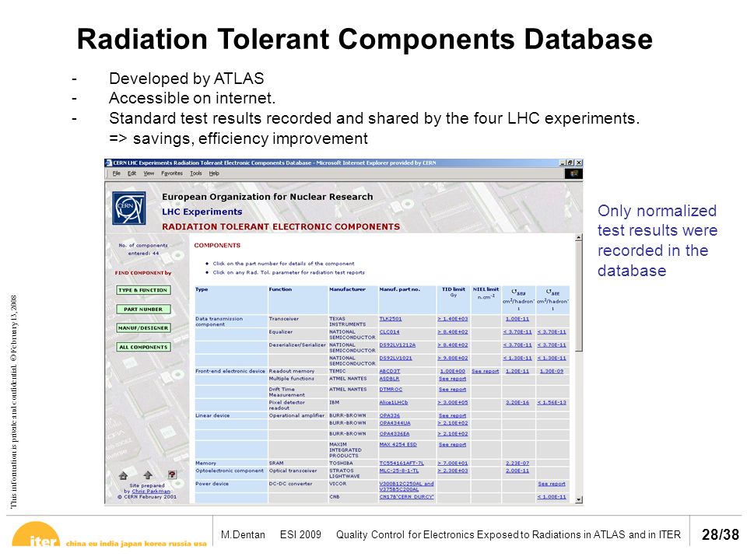The image size is (747, 560).
Task: Click scrollbar down arrow in browser page
Action: (579, 499)
